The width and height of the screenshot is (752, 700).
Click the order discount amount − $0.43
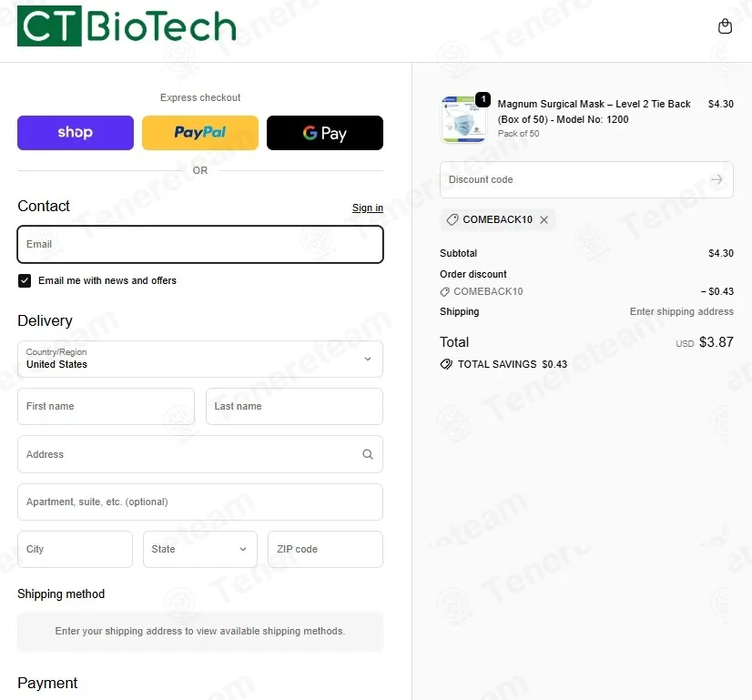[x=717, y=291]
